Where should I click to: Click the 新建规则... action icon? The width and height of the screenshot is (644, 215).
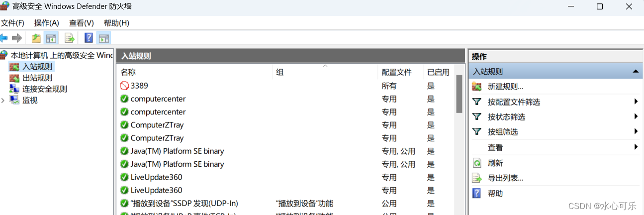pyautogui.click(x=477, y=87)
